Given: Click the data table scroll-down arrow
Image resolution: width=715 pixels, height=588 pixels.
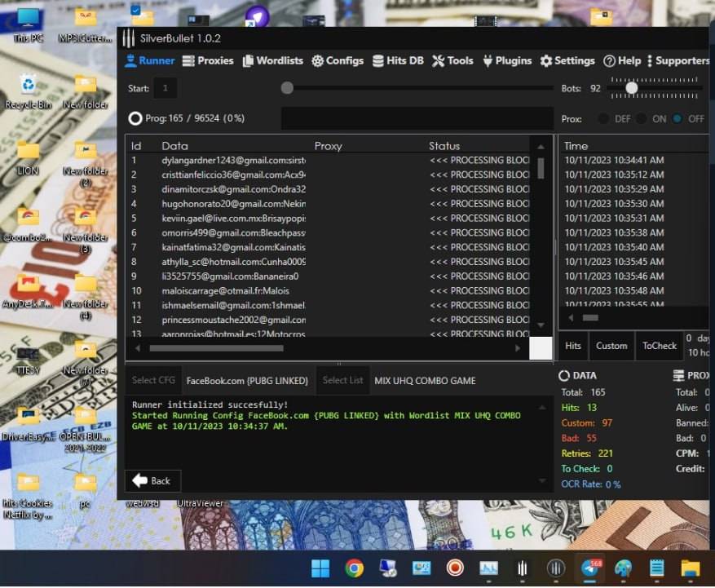Looking at the screenshot, I should (x=541, y=325).
